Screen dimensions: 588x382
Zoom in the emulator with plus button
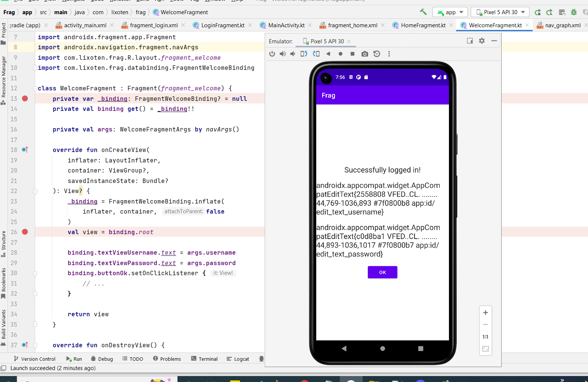486,313
